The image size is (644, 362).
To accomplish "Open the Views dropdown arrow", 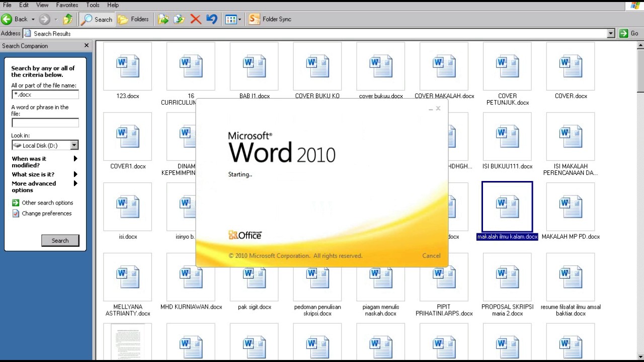I will point(239,19).
